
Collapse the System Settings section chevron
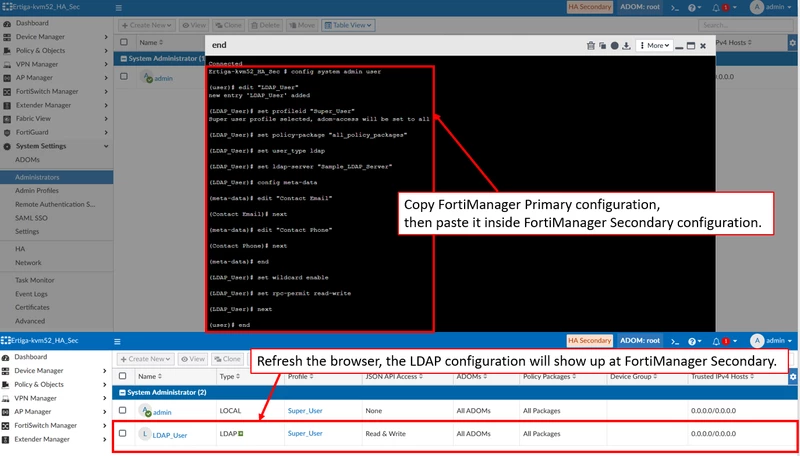coord(106,146)
